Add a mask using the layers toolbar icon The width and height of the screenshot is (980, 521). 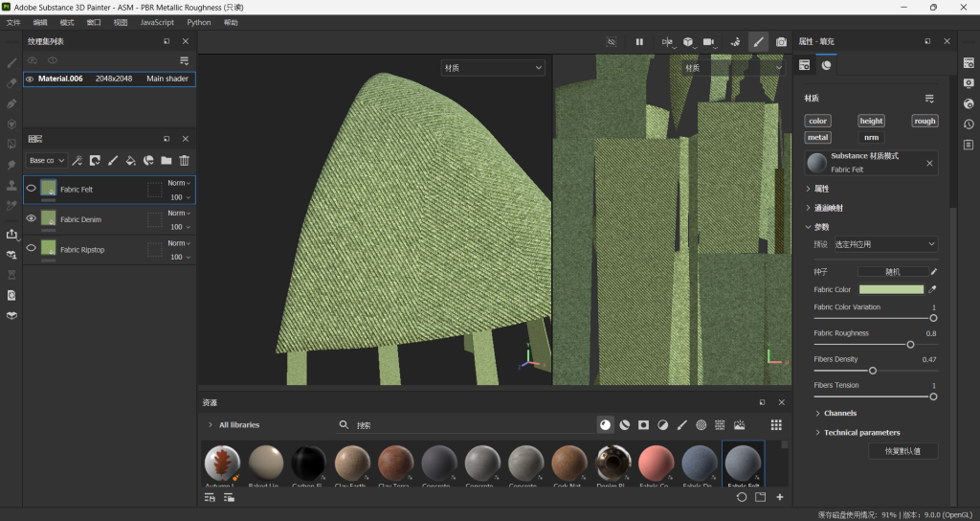pos(95,161)
